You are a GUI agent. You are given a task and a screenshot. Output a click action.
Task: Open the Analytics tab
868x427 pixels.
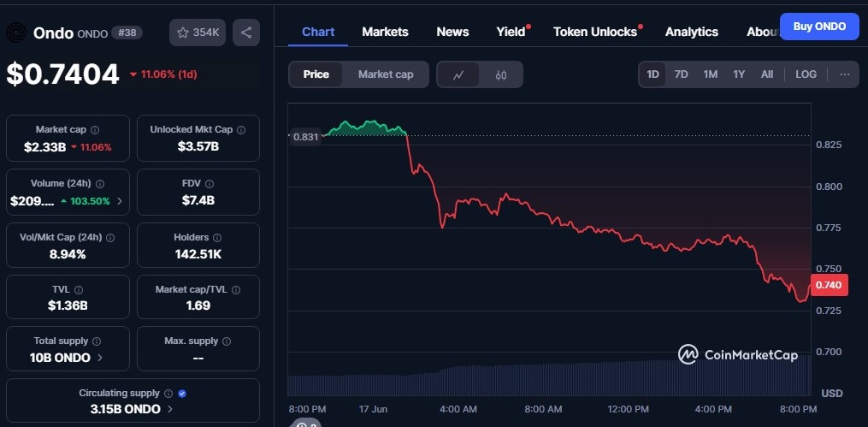tap(692, 33)
